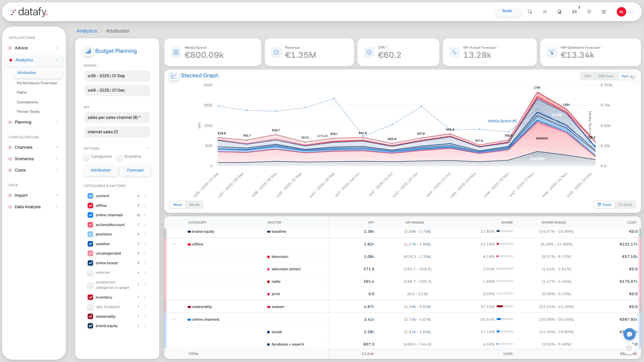Collapse the Analytics section in sidebar
Image resolution: width=644 pixels, height=362 pixels.
coord(57,60)
